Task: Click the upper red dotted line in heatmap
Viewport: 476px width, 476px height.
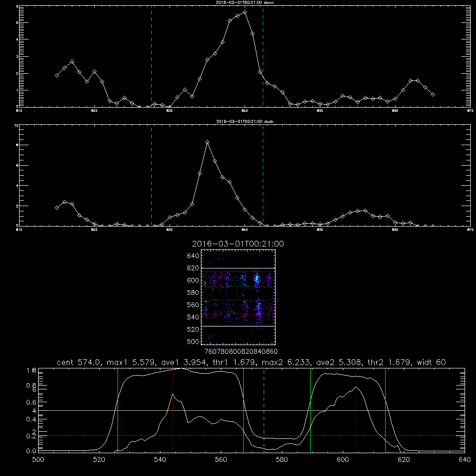Action: (238, 278)
